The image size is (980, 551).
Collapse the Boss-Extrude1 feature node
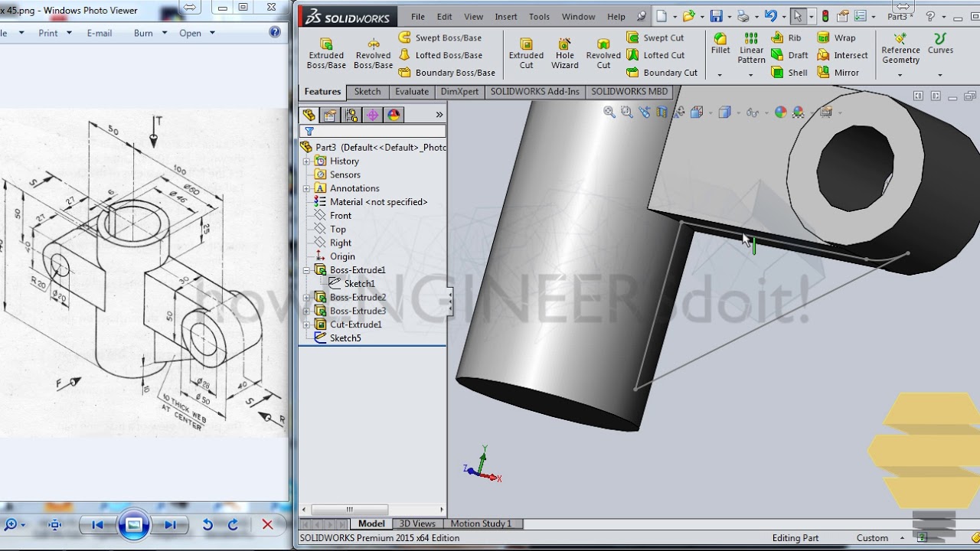tap(306, 270)
